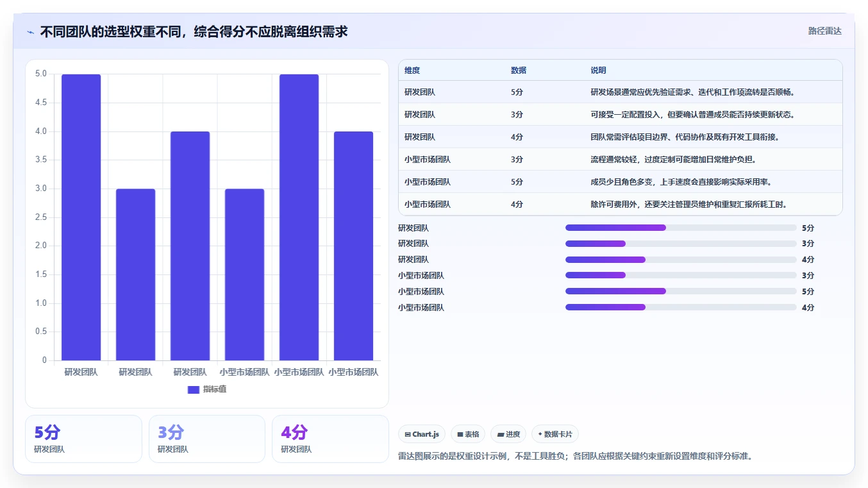Select the 进度 chip

pyautogui.click(x=508, y=434)
